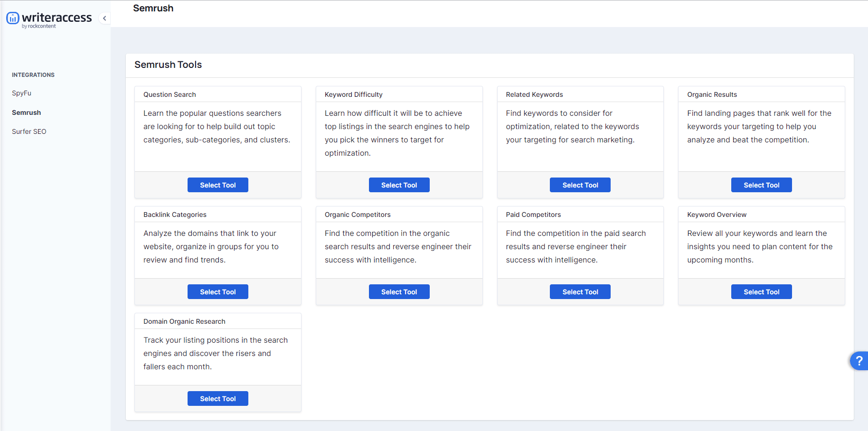Select the Paid Competitors tool
The width and height of the screenshot is (868, 431).
coord(580,292)
